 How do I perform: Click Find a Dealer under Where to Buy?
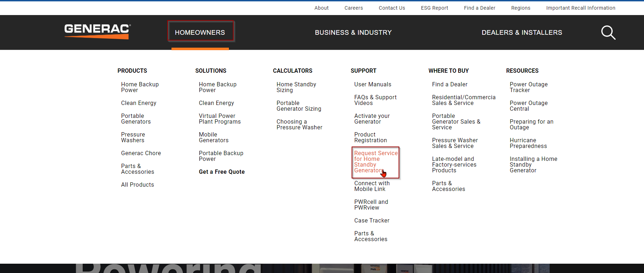(x=450, y=84)
